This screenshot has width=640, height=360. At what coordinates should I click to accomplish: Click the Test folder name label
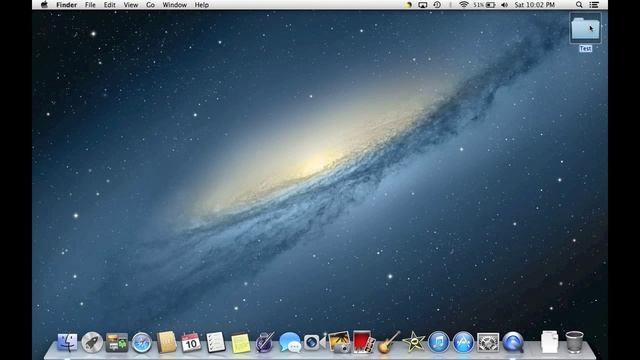(585, 48)
